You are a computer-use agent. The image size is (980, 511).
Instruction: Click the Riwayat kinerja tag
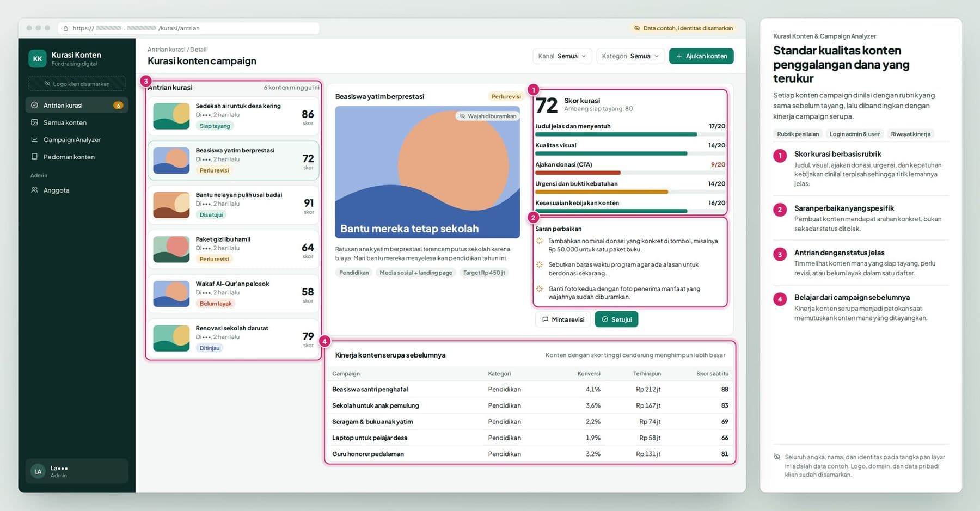click(911, 134)
